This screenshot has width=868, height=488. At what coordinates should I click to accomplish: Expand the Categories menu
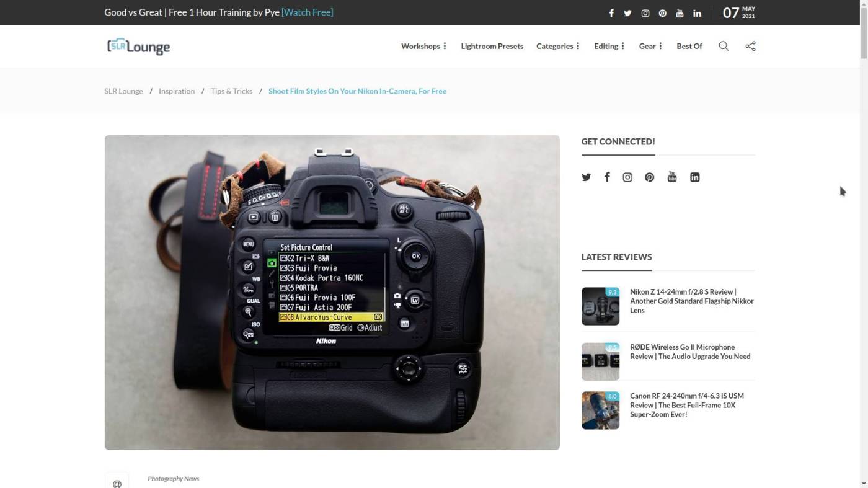[558, 46]
